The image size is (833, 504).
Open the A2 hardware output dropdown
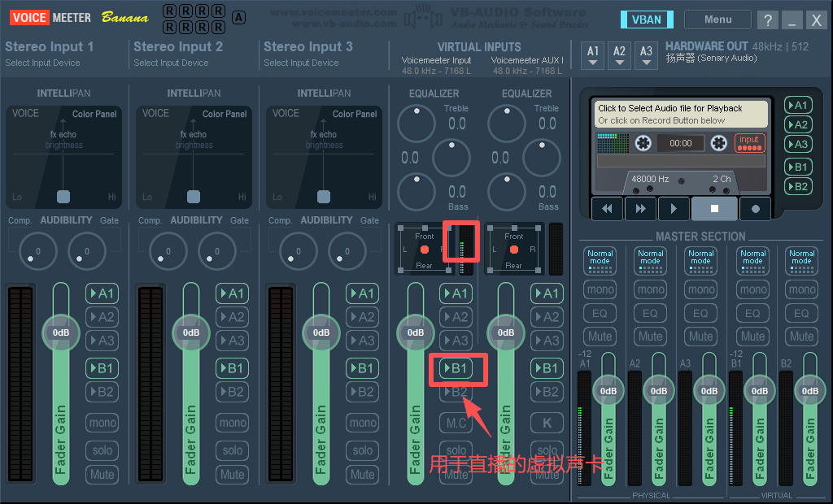point(620,55)
